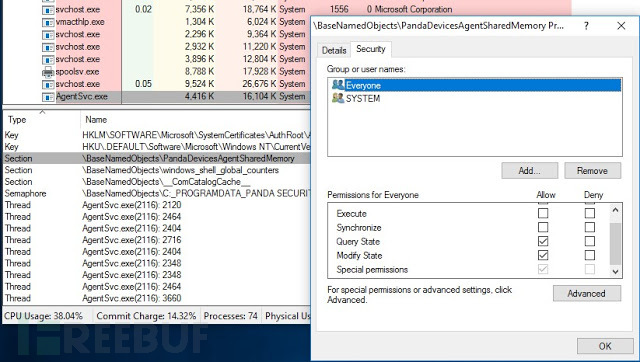This screenshot has height=362, width=640.
Task: Click the dialog help question mark
Action: (x=586, y=26)
